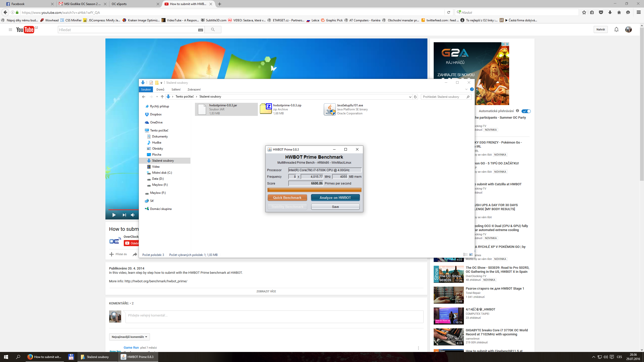Click Přidat do button under video

coord(118,254)
